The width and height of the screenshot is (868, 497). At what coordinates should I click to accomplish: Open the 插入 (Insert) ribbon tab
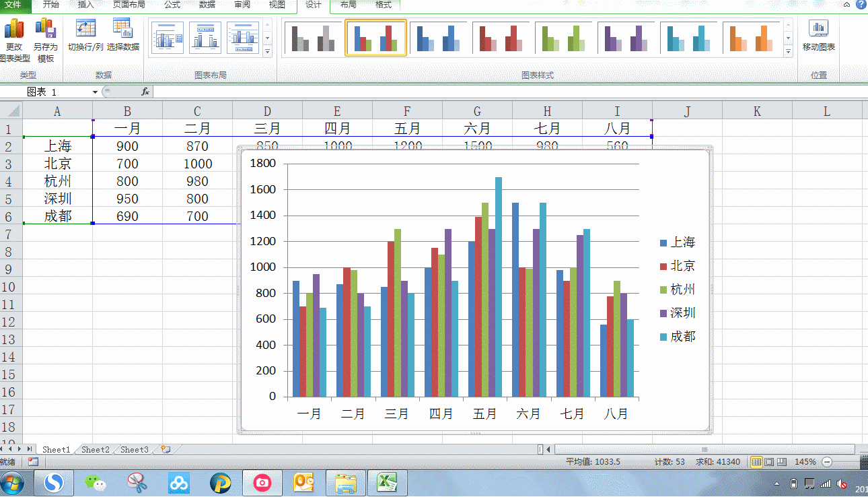click(x=86, y=5)
